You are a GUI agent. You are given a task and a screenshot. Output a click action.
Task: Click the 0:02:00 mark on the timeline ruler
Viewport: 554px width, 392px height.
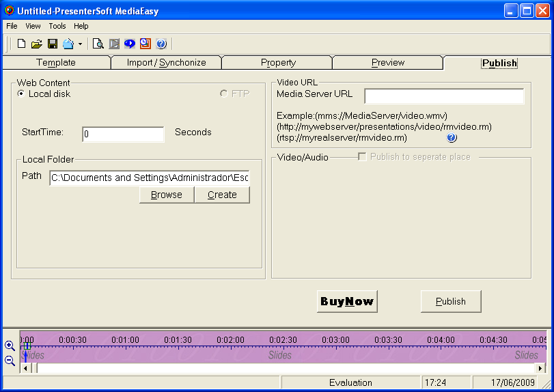pos(230,339)
